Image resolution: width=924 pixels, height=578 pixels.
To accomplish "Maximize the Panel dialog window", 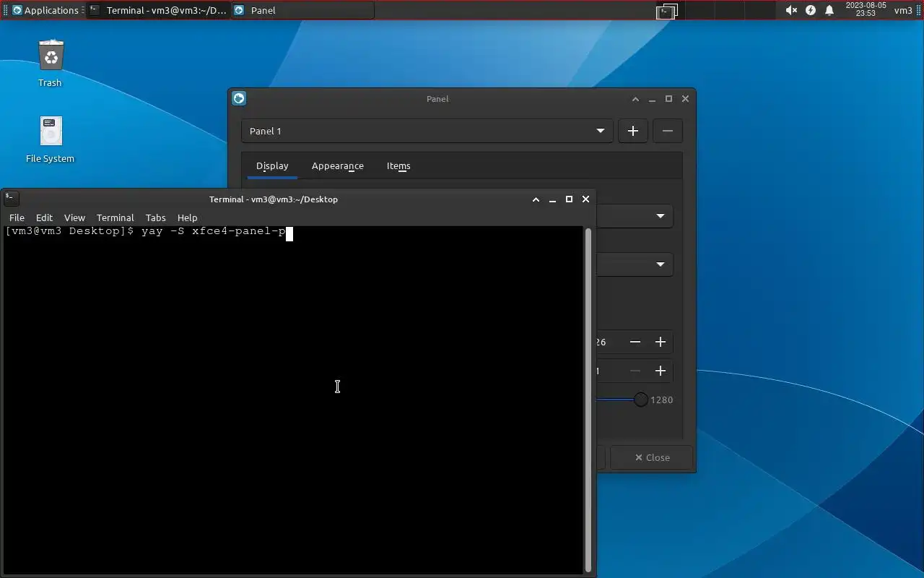I will [x=668, y=99].
